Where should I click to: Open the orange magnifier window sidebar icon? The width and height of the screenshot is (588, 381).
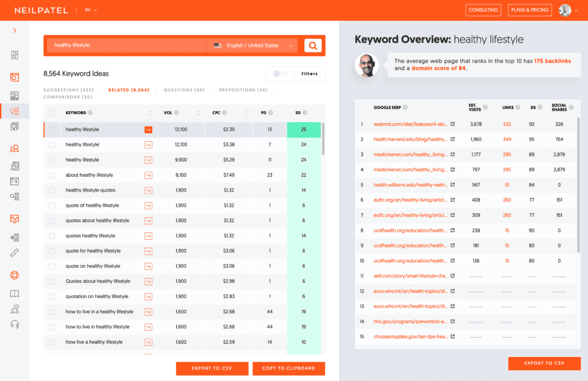(x=14, y=77)
